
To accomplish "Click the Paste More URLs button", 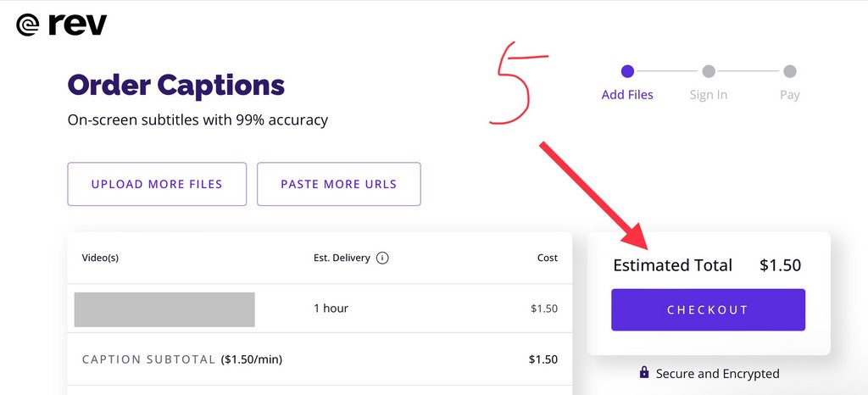I will coord(339,184).
